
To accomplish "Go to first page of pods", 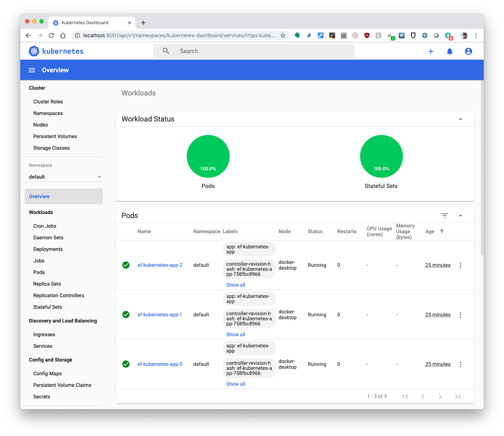I will [x=406, y=397].
